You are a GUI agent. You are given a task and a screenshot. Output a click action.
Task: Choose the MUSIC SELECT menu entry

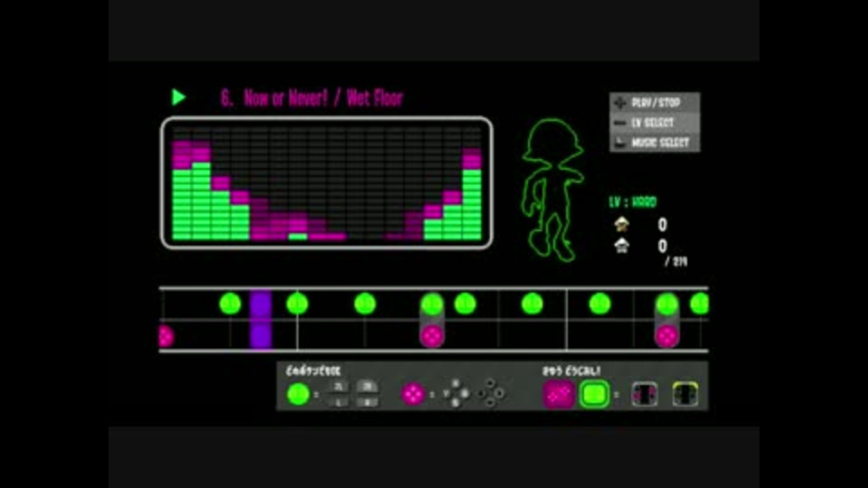click(655, 143)
